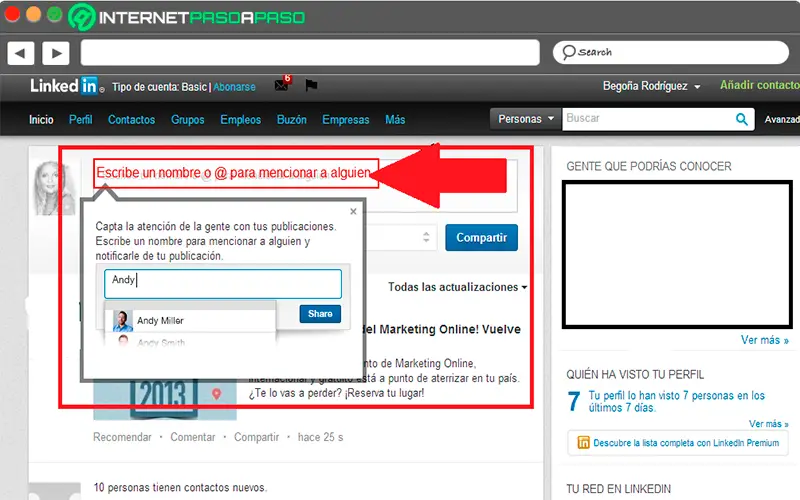Click the 'Tipo de cuenta: Basic' text

(x=159, y=87)
